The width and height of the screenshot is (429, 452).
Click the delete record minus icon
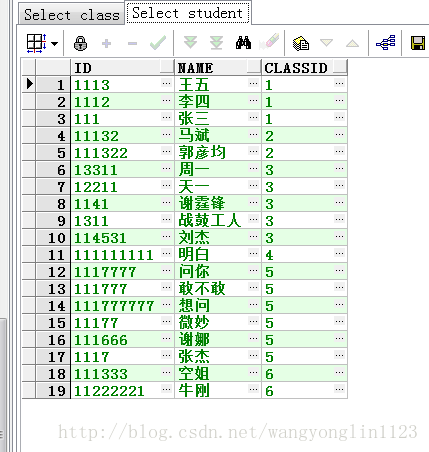(x=132, y=44)
